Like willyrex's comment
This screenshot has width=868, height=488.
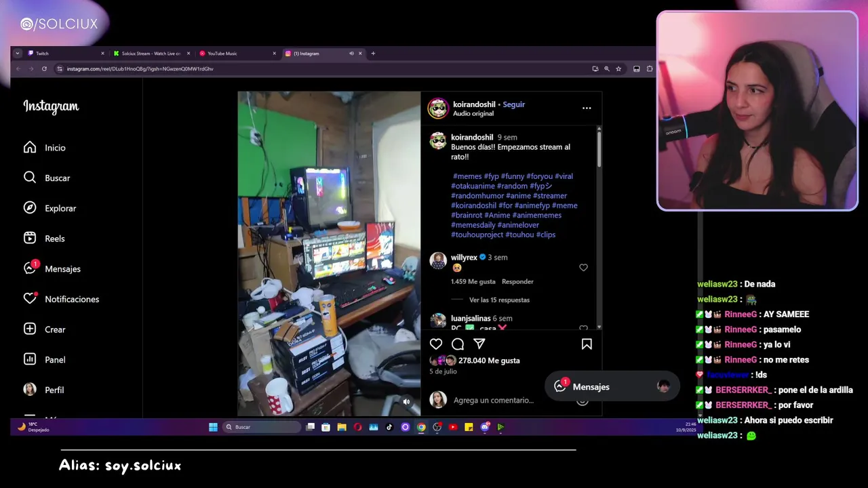point(583,268)
